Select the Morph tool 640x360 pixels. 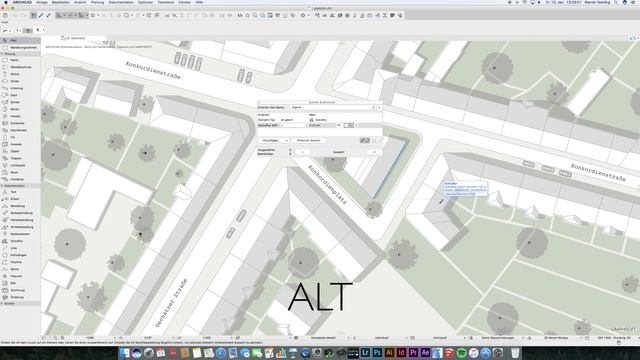[x=20, y=109]
